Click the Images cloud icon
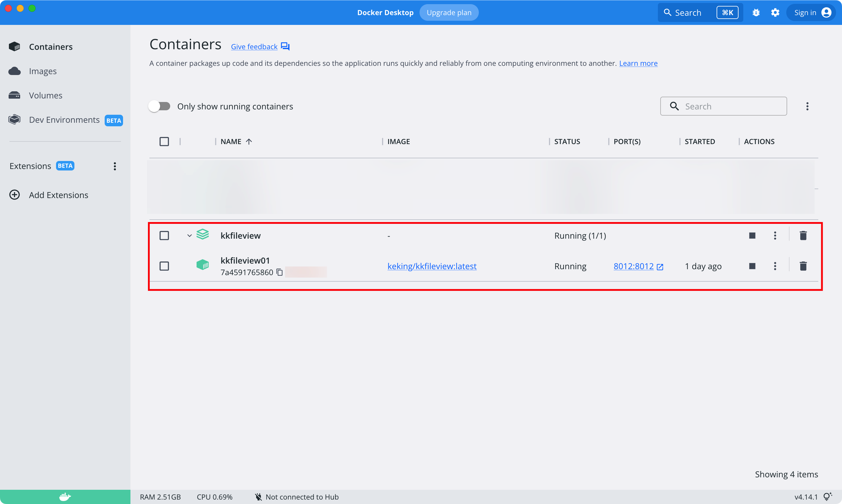 pos(15,71)
